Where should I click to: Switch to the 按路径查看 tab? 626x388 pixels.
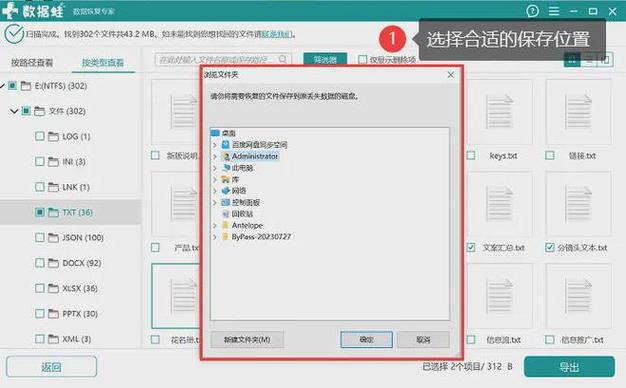click(32, 63)
